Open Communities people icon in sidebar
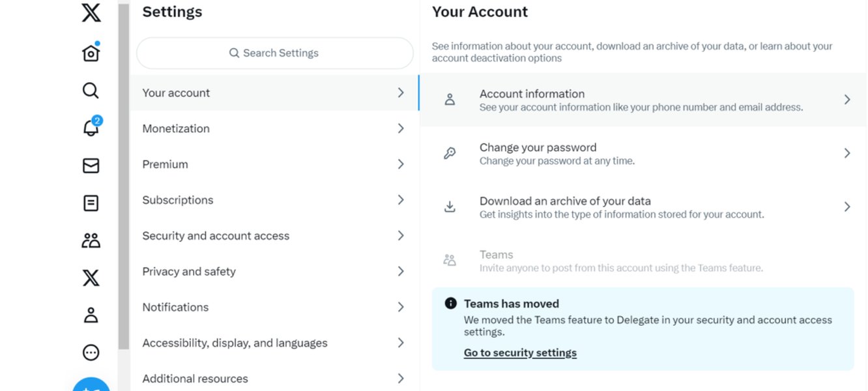 tap(91, 240)
